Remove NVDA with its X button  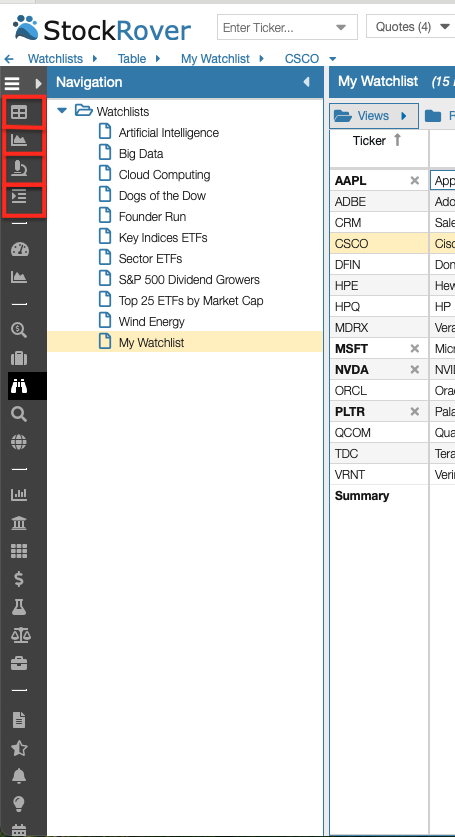point(414,369)
